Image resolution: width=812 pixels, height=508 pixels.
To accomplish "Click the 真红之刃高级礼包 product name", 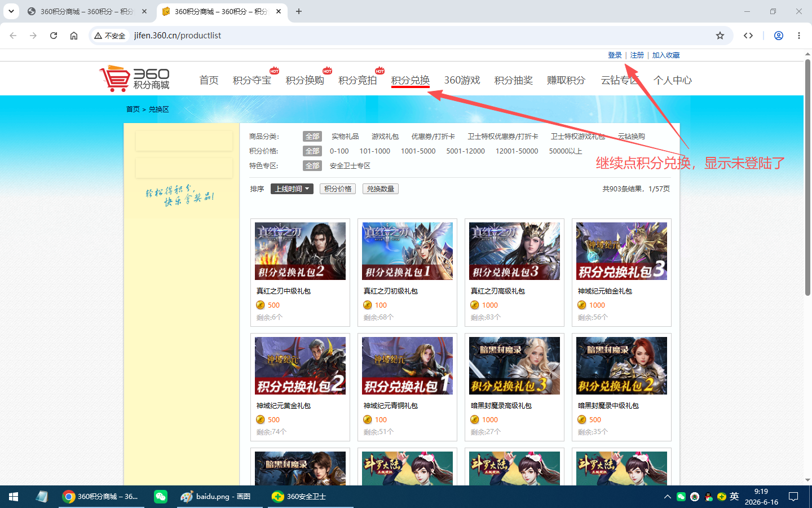I will pos(498,291).
